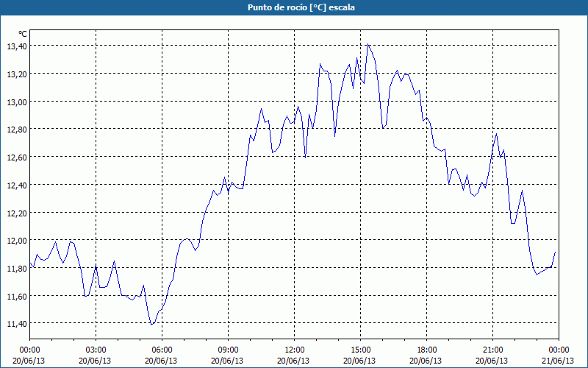
Task: Click the 13,20 axis value
Action: tap(16, 74)
